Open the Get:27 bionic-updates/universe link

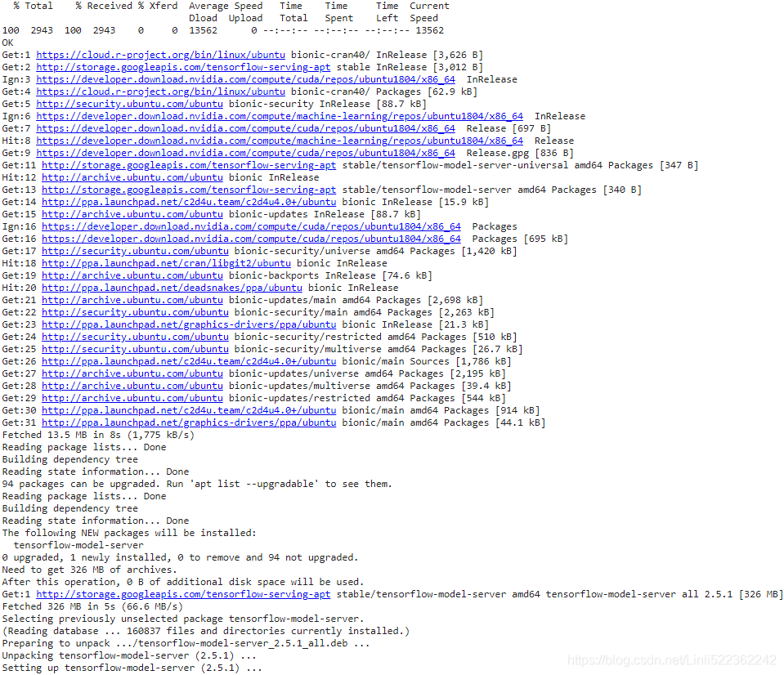(132, 373)
